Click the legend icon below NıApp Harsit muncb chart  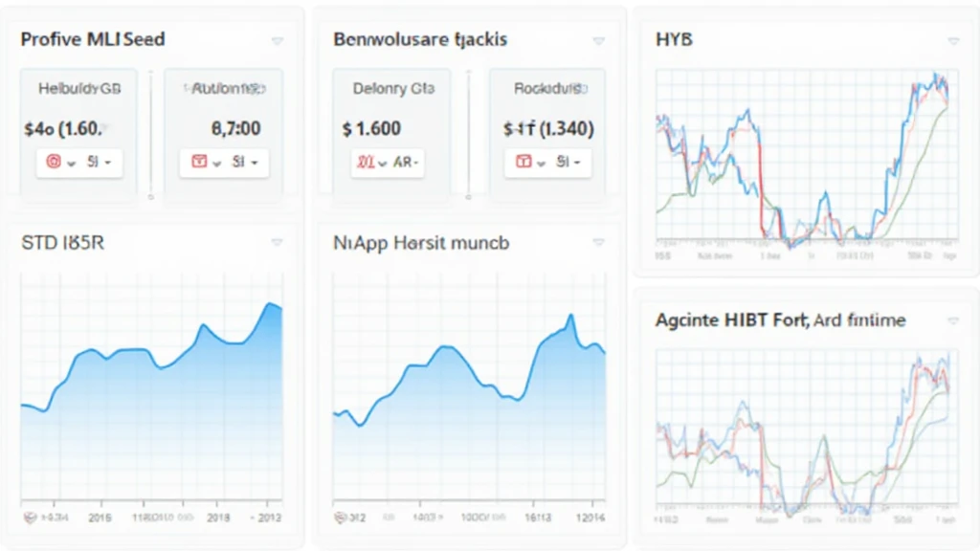click(x=340, y=518)
